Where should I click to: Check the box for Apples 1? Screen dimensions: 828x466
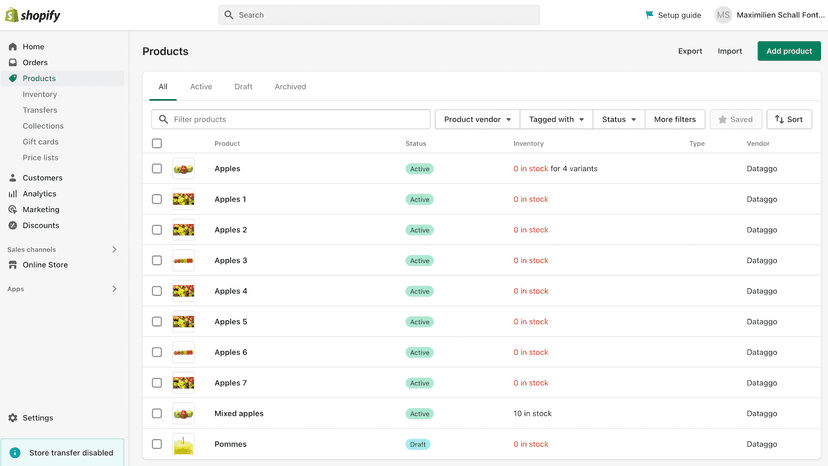pos(157,199)
